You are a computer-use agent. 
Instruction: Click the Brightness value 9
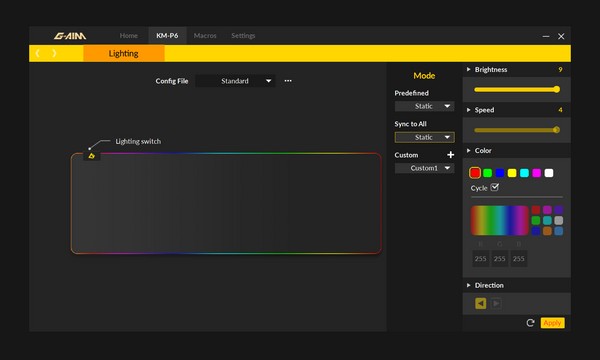point(560,69)
